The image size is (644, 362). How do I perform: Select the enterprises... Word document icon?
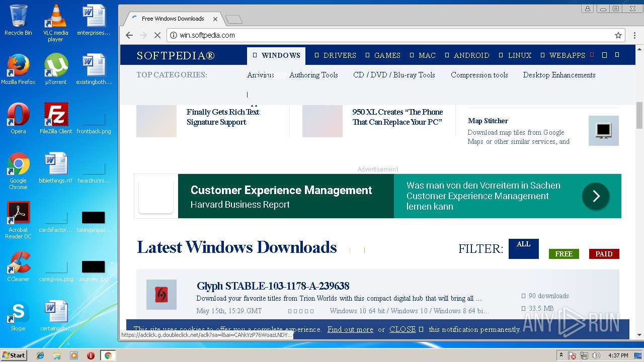pyautogui.click(x=94, y=20)
